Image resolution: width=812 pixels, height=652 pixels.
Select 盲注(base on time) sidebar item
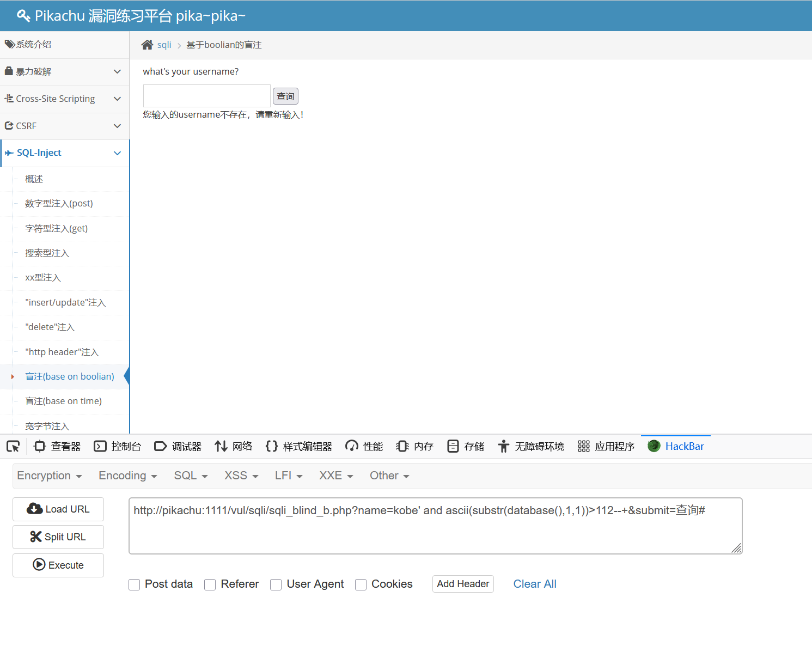click(x=63, y=401)
